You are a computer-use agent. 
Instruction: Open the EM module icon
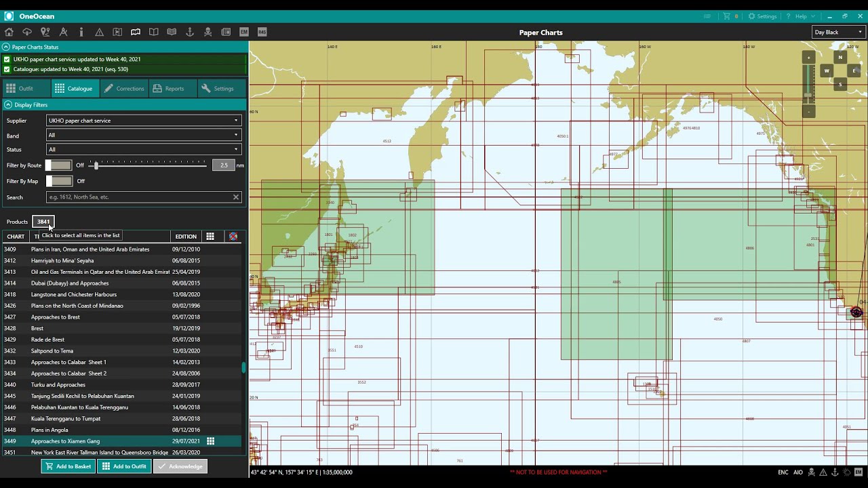[x=244, y=32]
